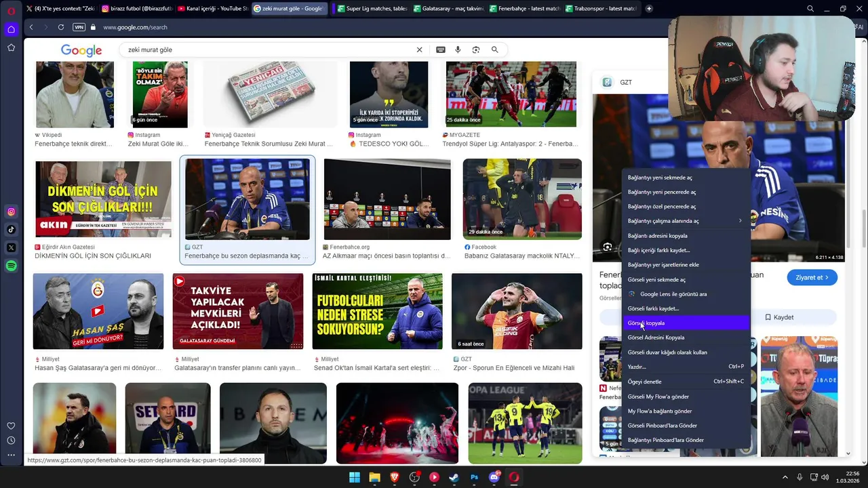Open File Explorer from the taskbar

pos(374,477)
